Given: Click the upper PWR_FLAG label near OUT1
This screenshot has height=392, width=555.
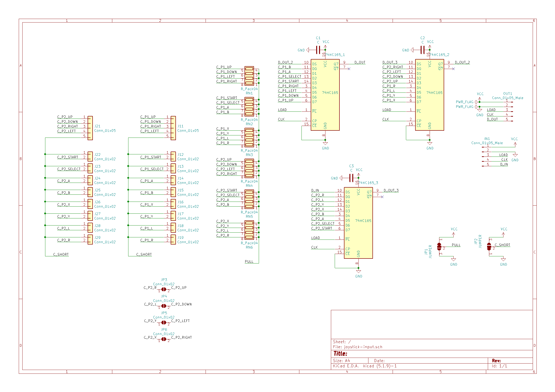Looking at the screenshot, I should 464,102.
